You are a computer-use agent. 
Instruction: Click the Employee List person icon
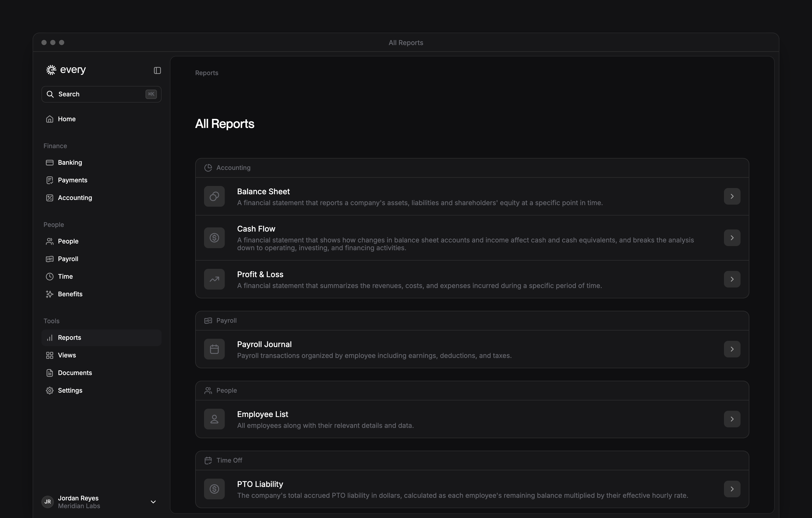point(214,419)
